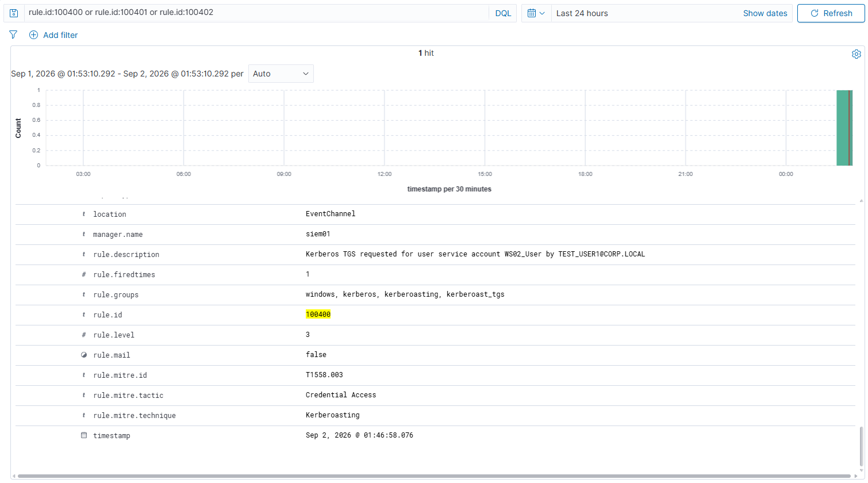868x483 pixels.
Task: Click the 1 hit count label
Action: tap(426, 53)
